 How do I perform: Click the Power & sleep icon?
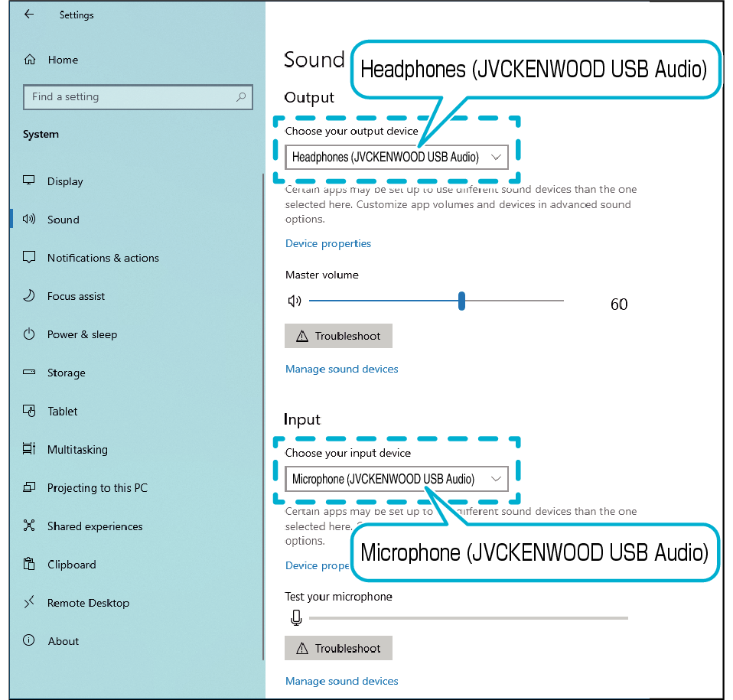(30, 334)
